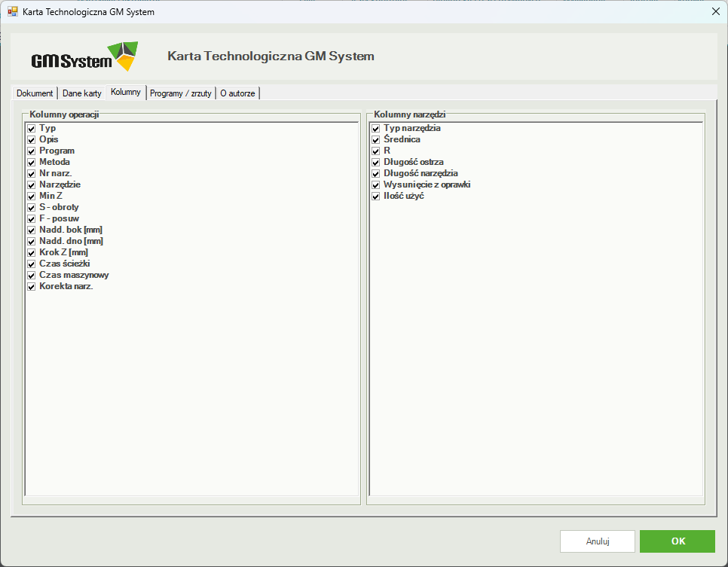The width and height of the screenshot is (728, 567).
Task: Uncheck the Narzędzie column checkbox
Action: pos(32,185)
